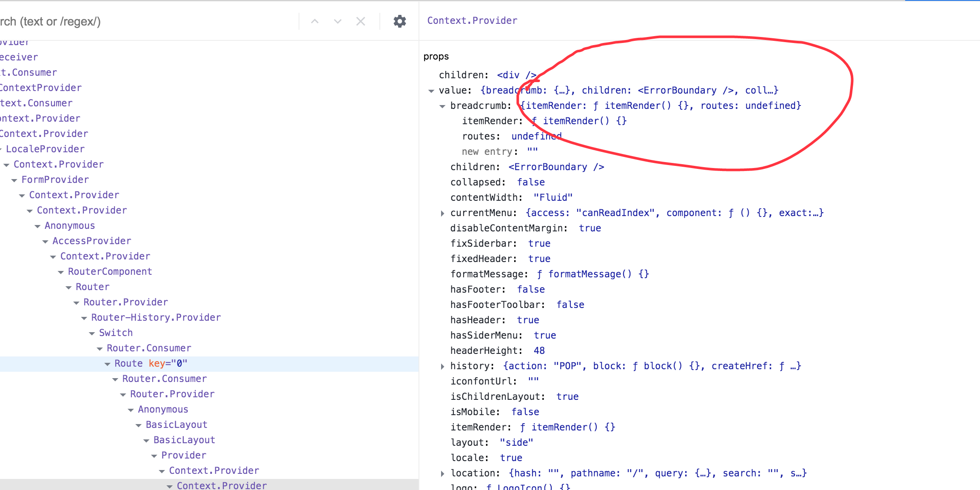This screenshot has height=490, width=980.
Task: Select the FormProvider component
Action: 55,179
